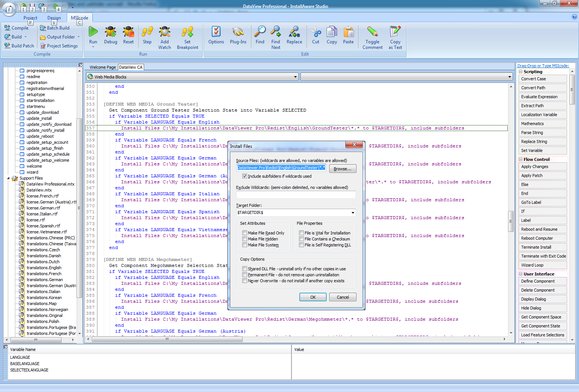Screen dimensions: 579x392
Task: Open the Target Folder dropdown
Action: click(x=353, y=213)
